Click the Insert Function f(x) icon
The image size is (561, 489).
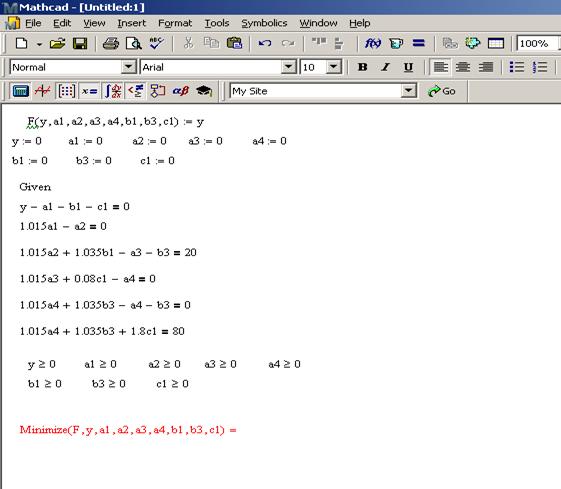[372, 43]
